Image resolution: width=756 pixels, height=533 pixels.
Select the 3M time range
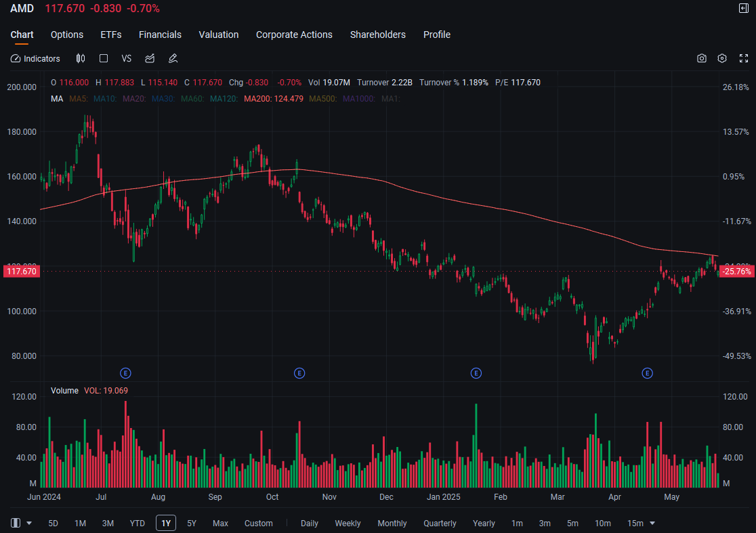[108, 523]
